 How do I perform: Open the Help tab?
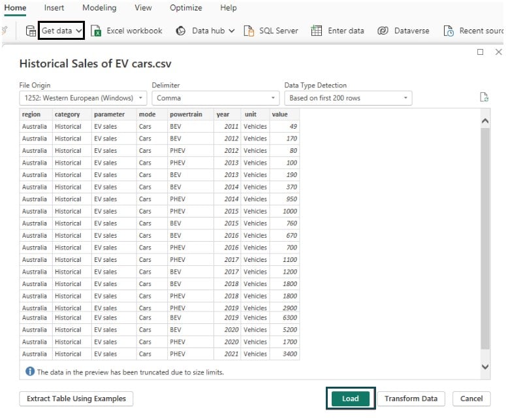coord(229,8)
